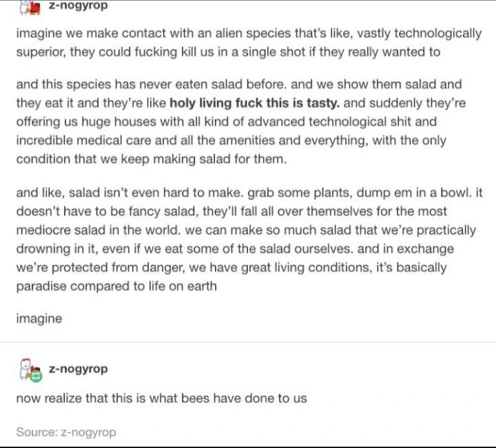Image resolution: width=496 pixels, height=448 pixels.
Task: Click the avatar beside the reblog comment
Action: (28, 370)
